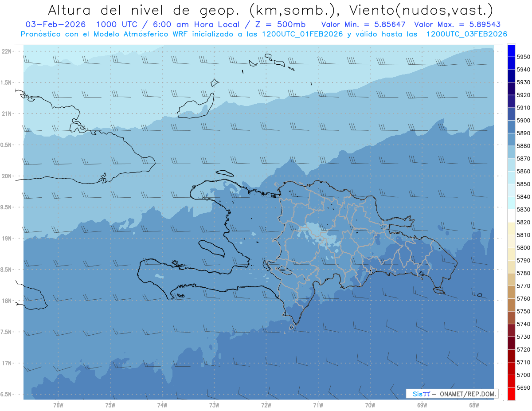532x411 pixels.
Task: Pick the color bar band between 5810 and 5820
Action: click(511, 228)
